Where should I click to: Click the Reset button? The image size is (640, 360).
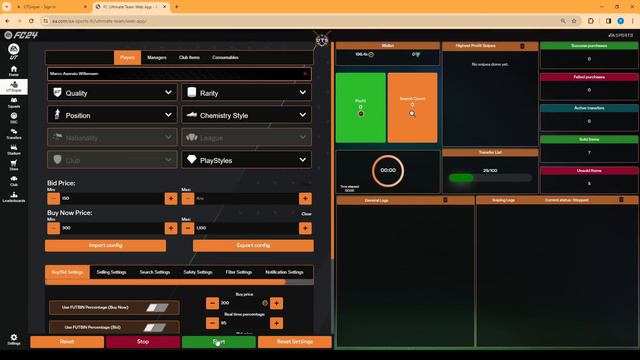67,342
